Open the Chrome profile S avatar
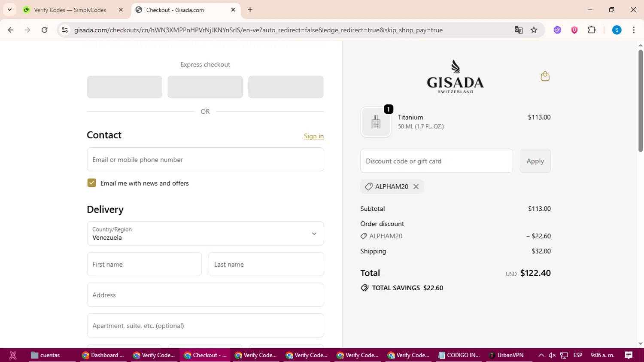644x362 pixels. click(617, 30)
